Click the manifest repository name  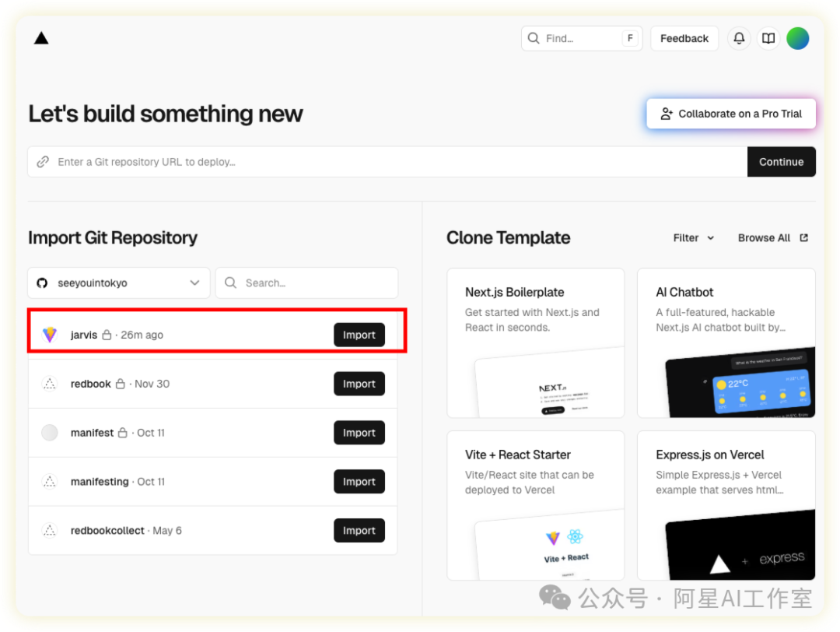pos(92,433)
